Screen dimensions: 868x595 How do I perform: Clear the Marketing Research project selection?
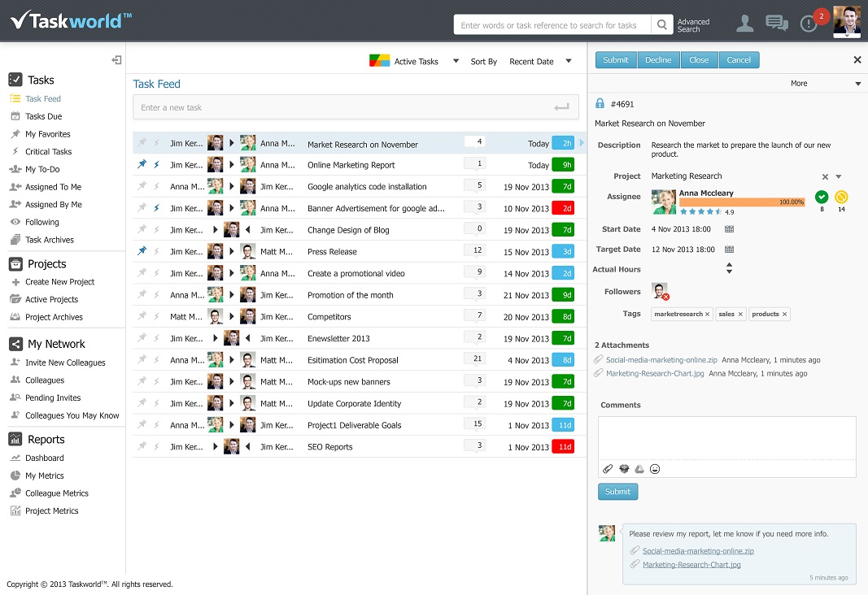[825, 177]
